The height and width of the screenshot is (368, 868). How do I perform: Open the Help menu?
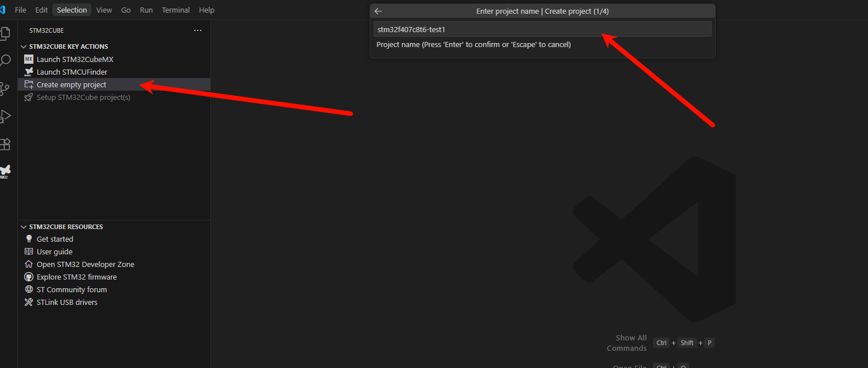point(206,10)
